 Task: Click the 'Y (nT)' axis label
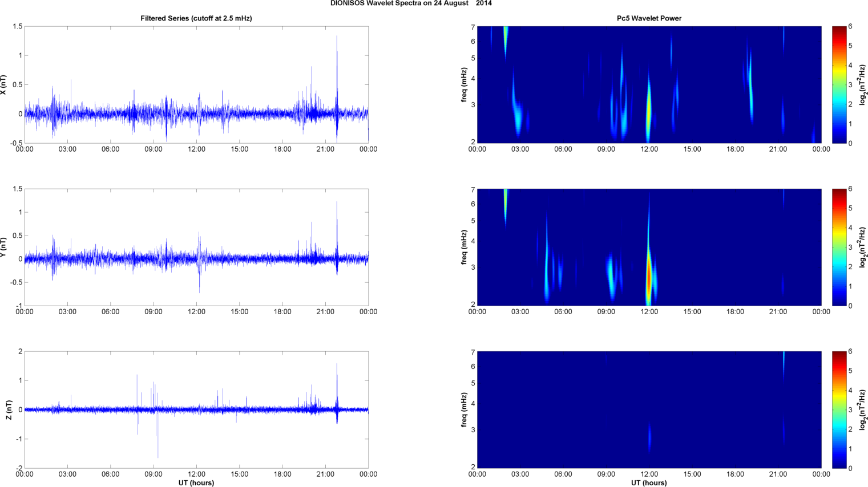[4, 247]
